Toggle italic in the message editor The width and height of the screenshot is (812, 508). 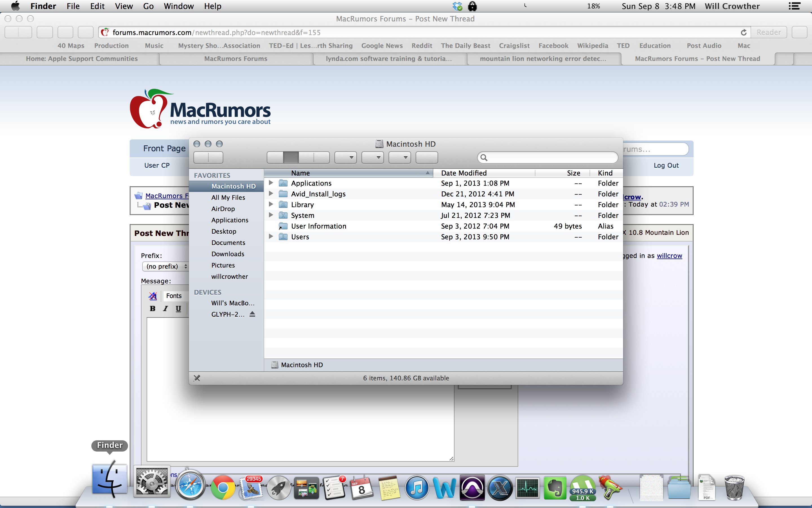pyautogui.click(x=166, y=308)
